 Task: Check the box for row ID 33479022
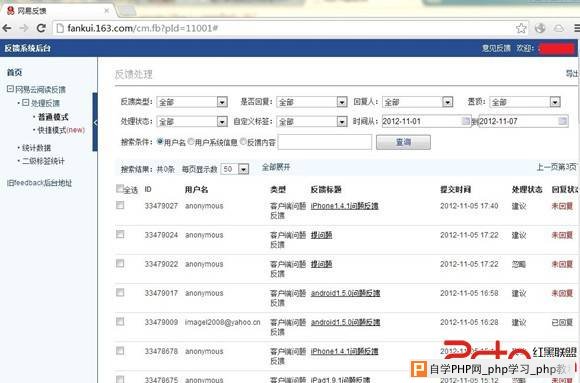tap(120, 263)
